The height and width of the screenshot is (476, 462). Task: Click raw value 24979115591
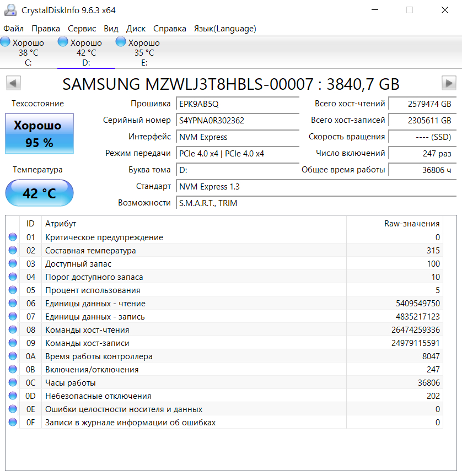point(415,343)
